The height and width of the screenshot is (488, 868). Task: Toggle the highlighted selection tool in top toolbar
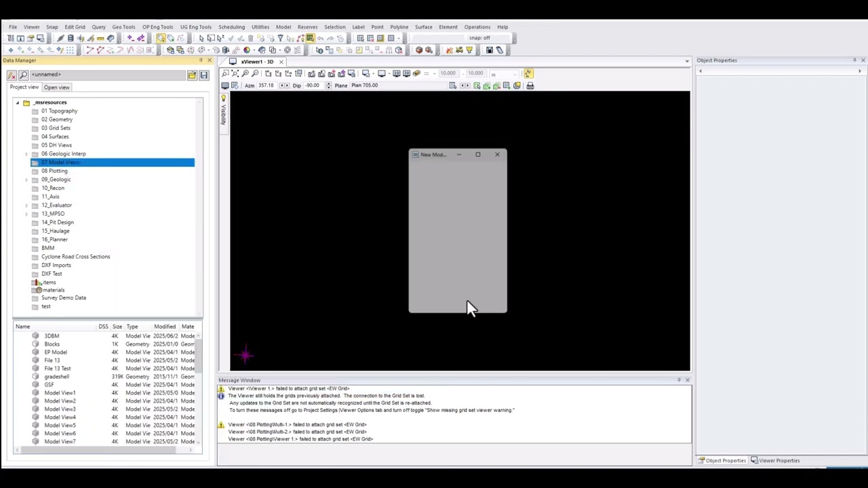click(x=161, y=39)
